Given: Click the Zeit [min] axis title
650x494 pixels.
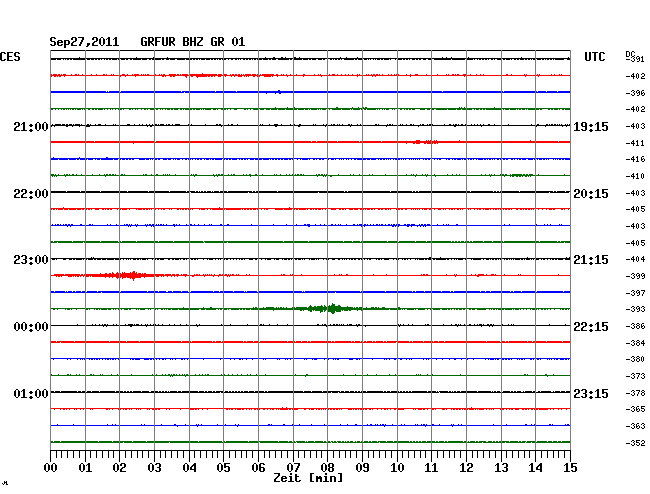Looking at the screenshot, I should [x=308, y=478].
